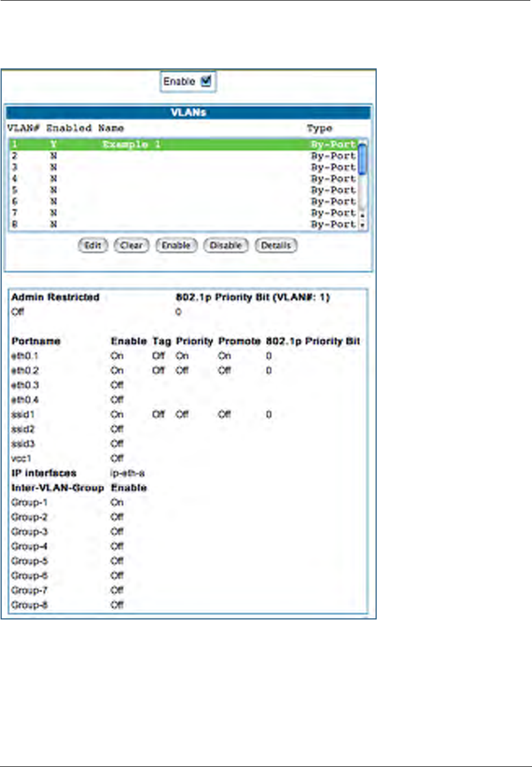This screenshot has height=767, width=532.
Task: Select VLAN 2 row in list
Action: point(184,155)
